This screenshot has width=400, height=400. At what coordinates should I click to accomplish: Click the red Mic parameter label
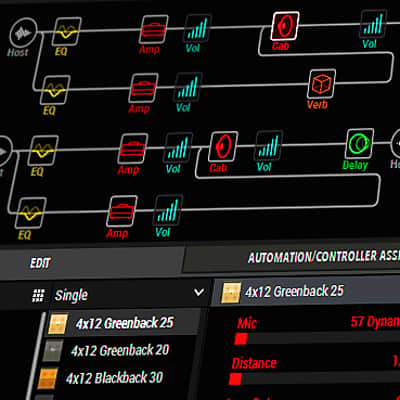point(247,323)
